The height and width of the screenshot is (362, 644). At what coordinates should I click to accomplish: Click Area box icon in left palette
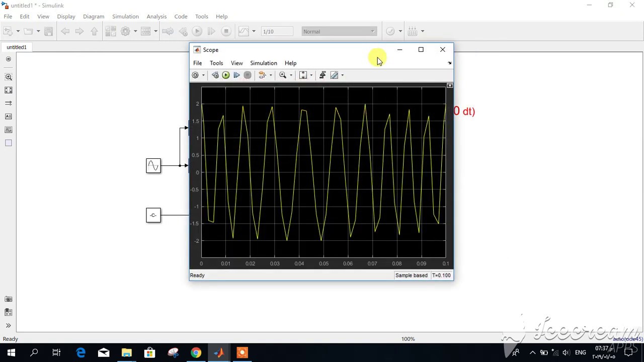tap(8, 143)
